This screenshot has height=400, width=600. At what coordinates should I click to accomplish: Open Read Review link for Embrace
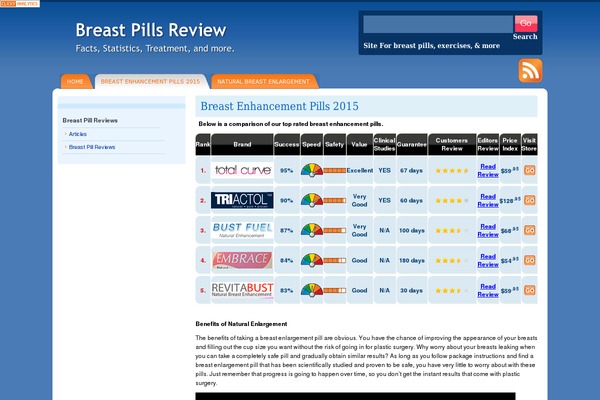pos(488,260)
